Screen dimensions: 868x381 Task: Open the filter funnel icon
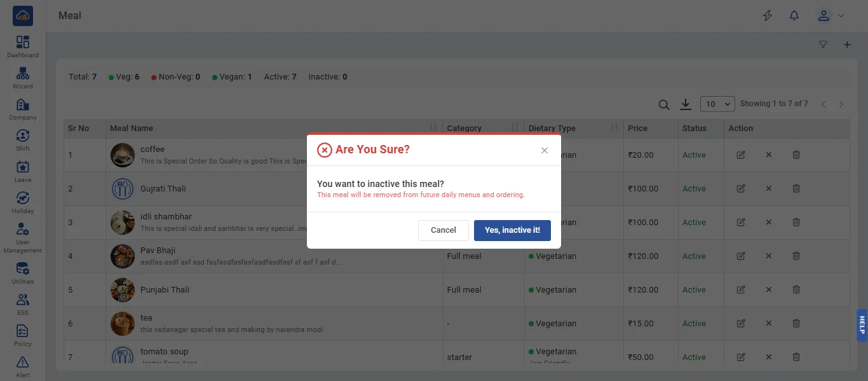coord(824,45)
